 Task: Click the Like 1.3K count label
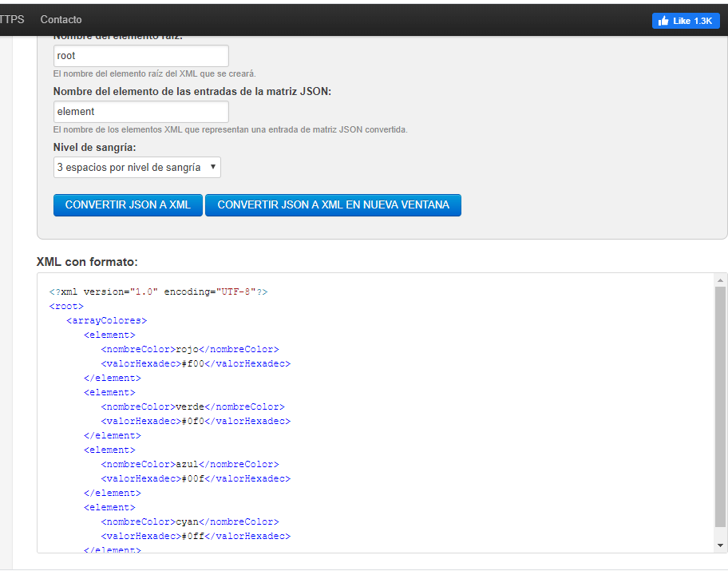(692, 21)
